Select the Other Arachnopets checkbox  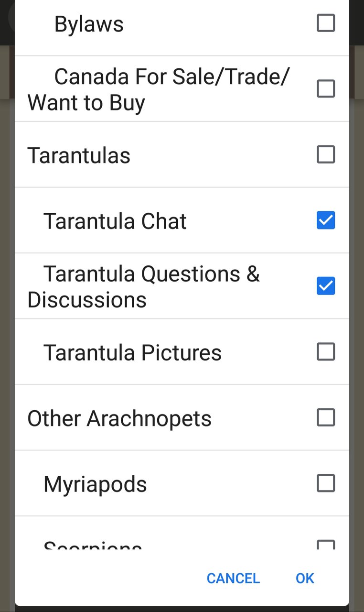point(326,417)
